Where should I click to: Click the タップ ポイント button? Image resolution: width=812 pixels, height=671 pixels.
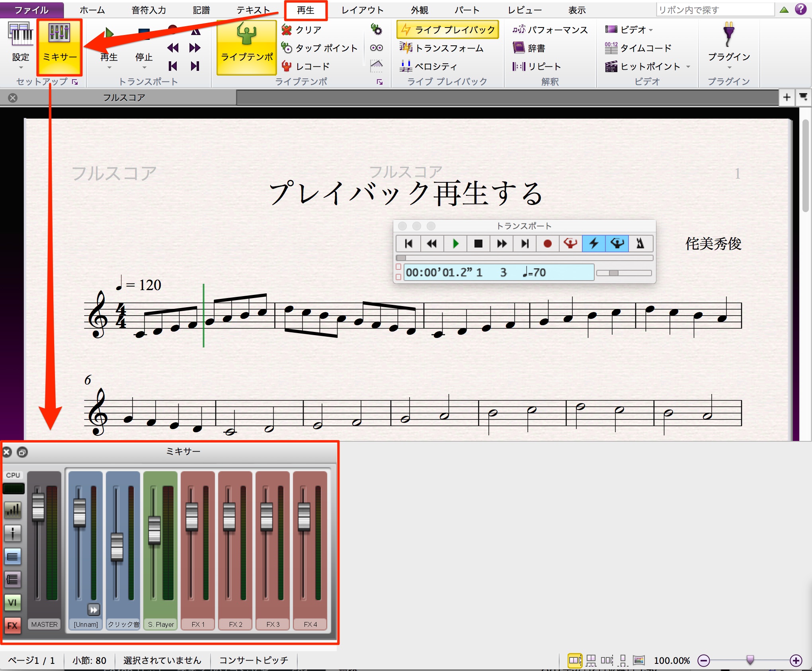(320, 48)
